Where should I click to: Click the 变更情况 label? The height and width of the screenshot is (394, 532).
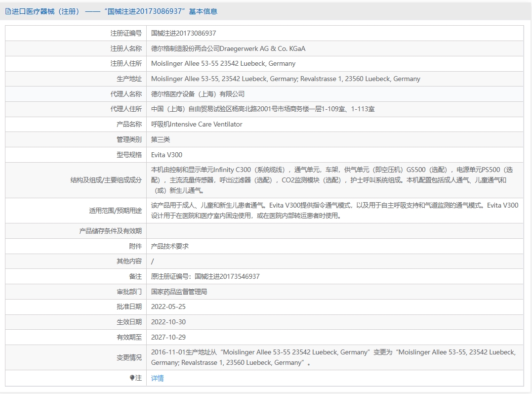[x=129, y=357]
